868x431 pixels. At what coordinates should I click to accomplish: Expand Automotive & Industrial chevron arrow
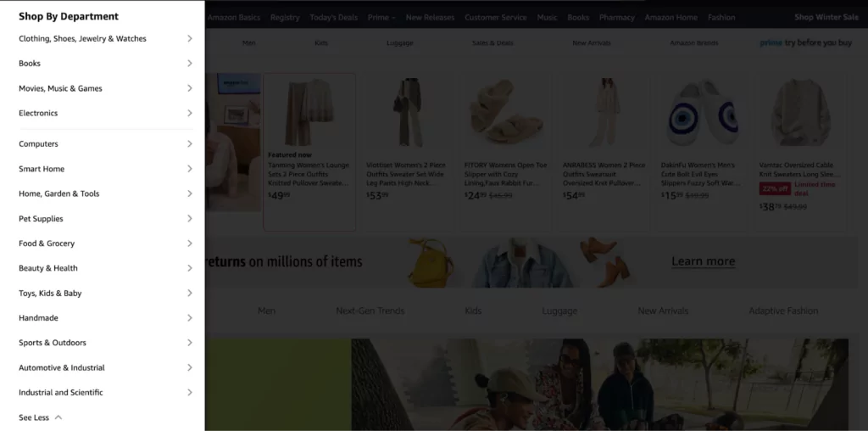[x=189, y=368]
